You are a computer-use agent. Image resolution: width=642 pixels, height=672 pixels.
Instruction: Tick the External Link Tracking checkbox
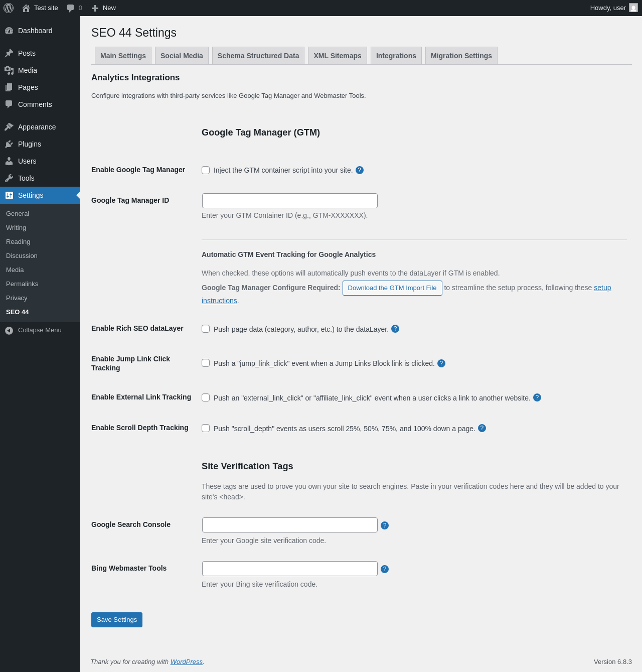pos(206,397)
